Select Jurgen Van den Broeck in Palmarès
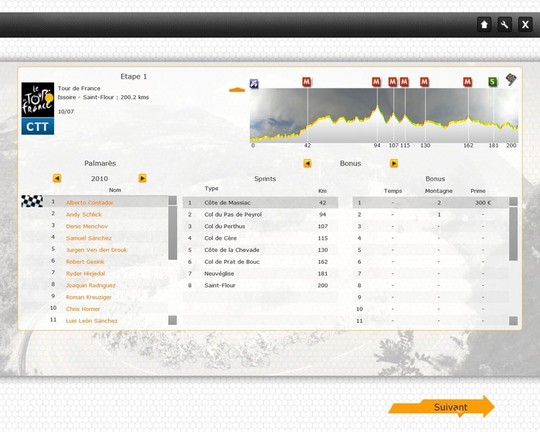Screen dimensions: 540x432 click(96, 250)
